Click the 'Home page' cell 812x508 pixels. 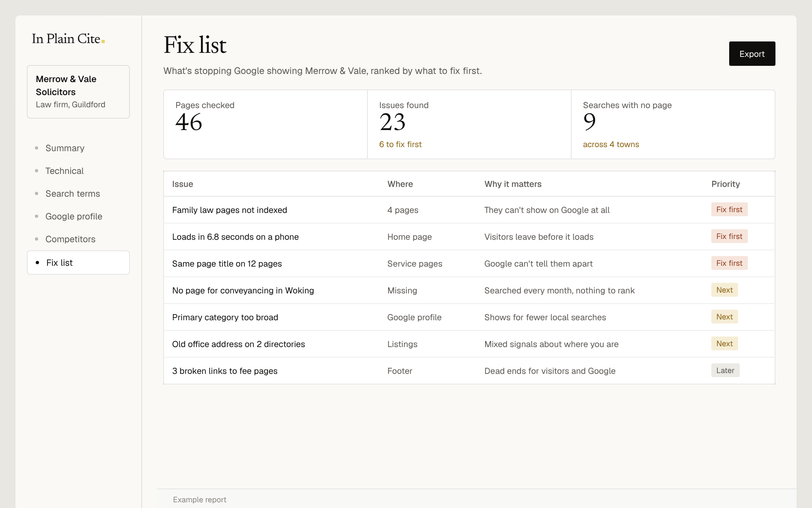tap(410, 237)
